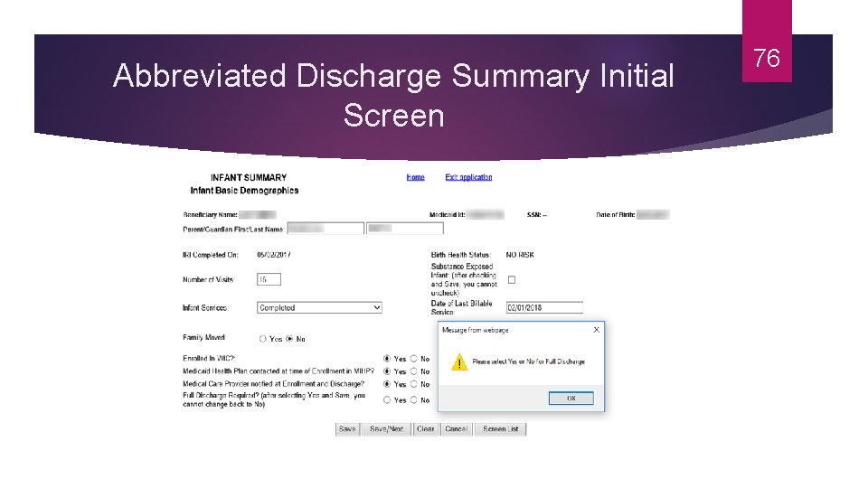
Task: Click the Date of Last Billable Service field
Action: point(544,307)
